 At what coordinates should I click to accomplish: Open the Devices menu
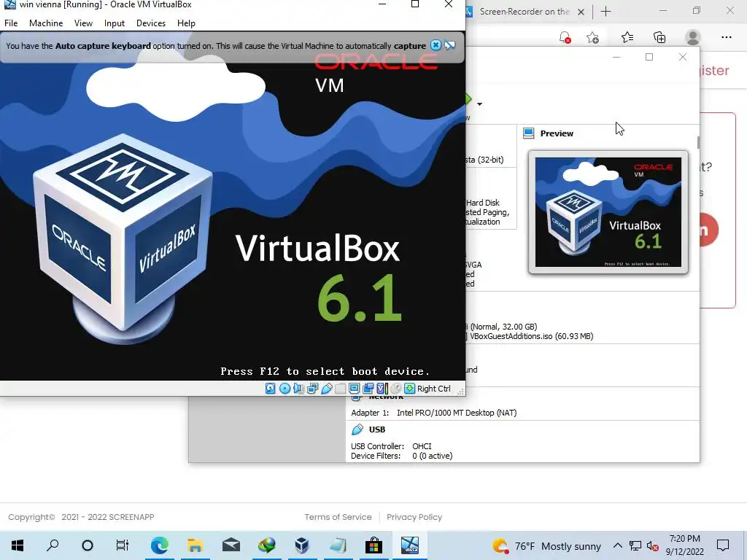click(151, 23)
